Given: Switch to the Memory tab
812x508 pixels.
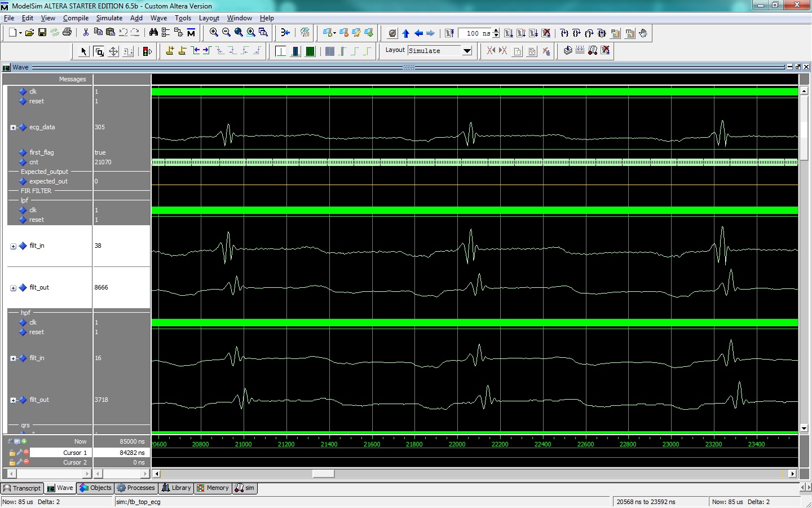Looking at the screenshot, I should click(x=213, y=488).
